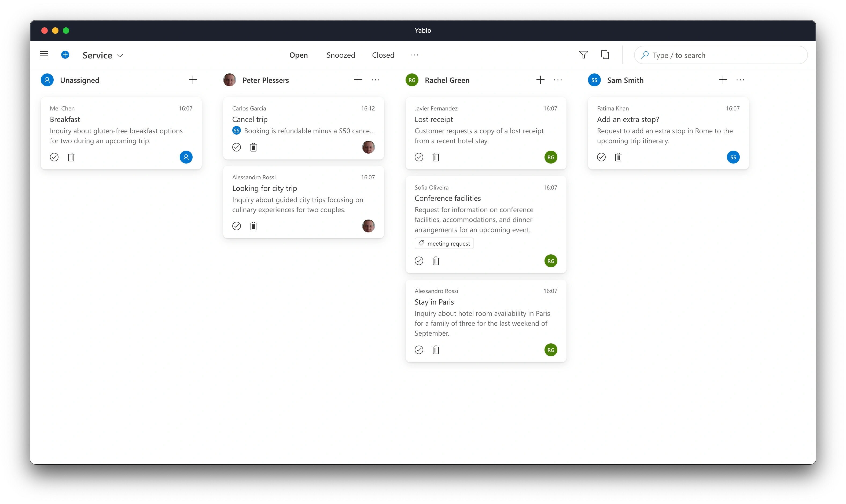The height and width of the screenshot is (504, 846).
Task: Add a conversation to Rachel Green's column
Action: [540, 80]
